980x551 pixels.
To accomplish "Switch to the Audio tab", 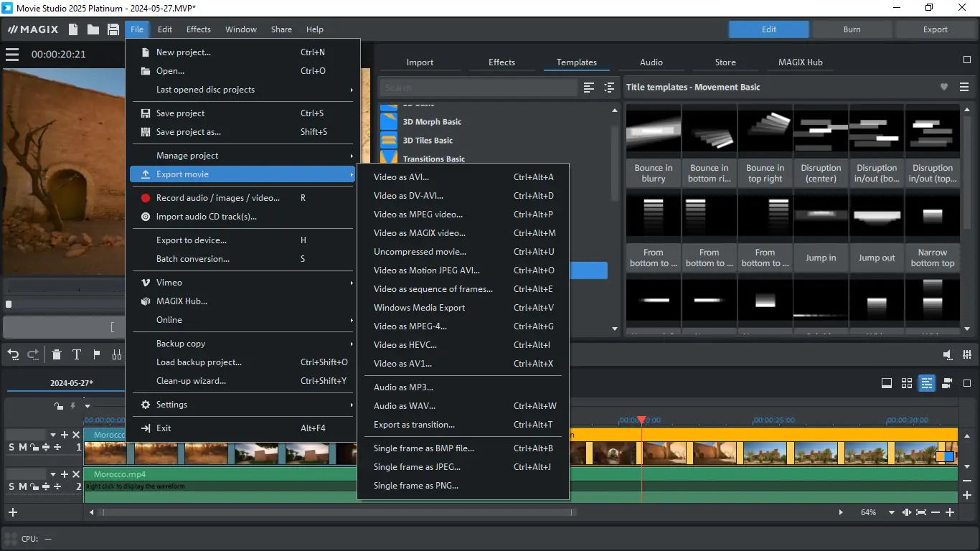I will click(x=651, y=62).
